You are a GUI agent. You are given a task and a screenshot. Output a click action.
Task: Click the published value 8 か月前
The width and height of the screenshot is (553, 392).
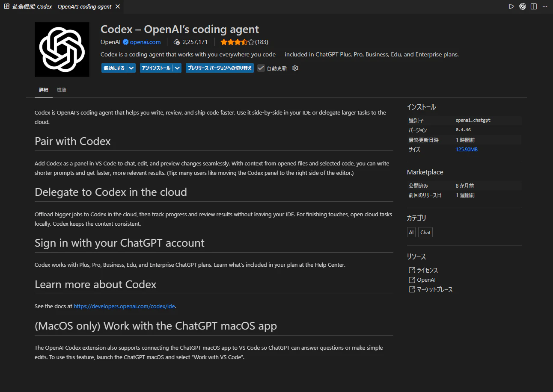(465, 186)
